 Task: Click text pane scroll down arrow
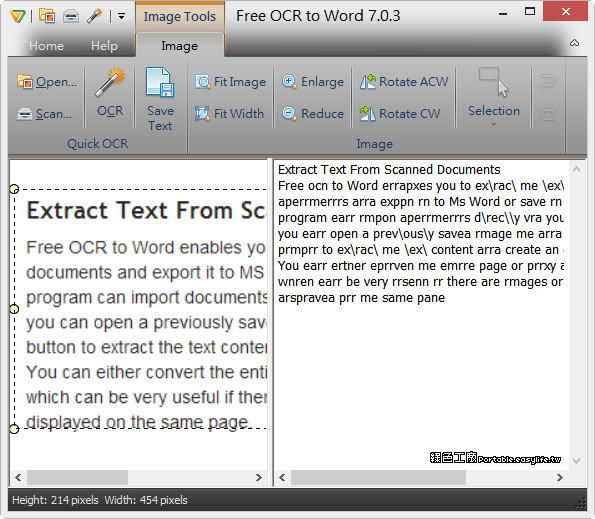point(576,461)
